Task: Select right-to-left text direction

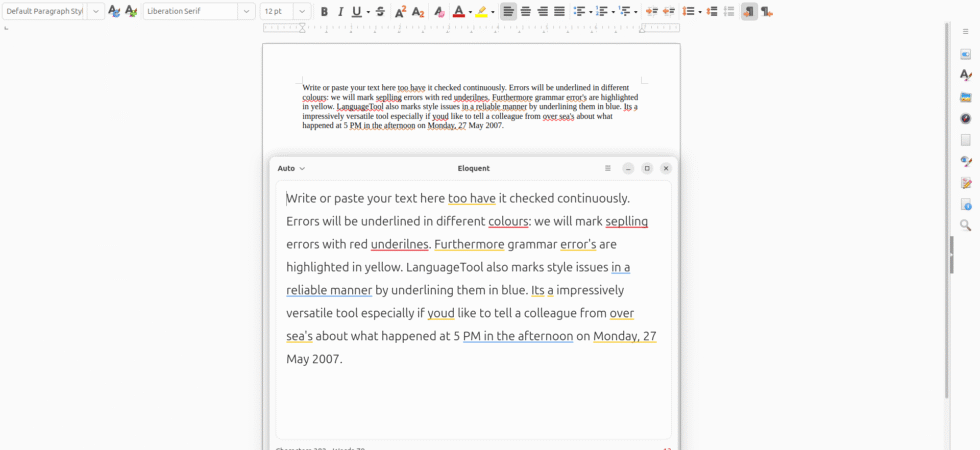Action: [767, 11]
